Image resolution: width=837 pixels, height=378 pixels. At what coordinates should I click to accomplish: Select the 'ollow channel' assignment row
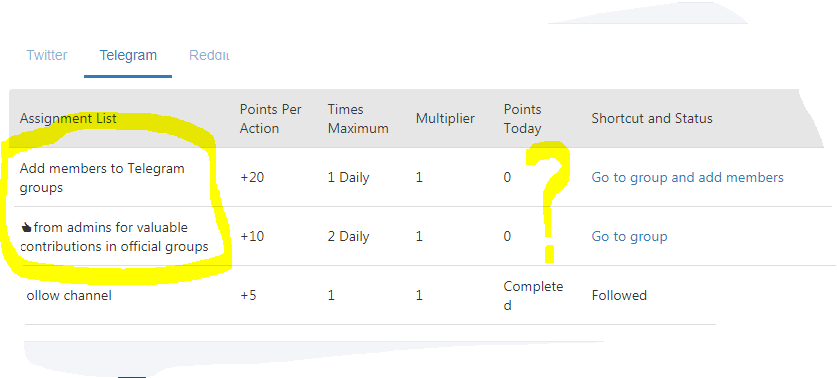(69, 295)
